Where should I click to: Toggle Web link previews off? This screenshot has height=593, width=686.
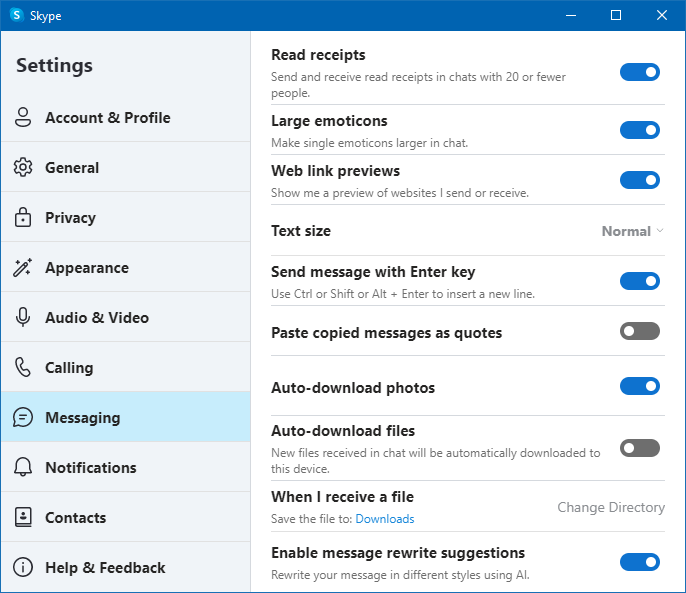click(640, 180)
